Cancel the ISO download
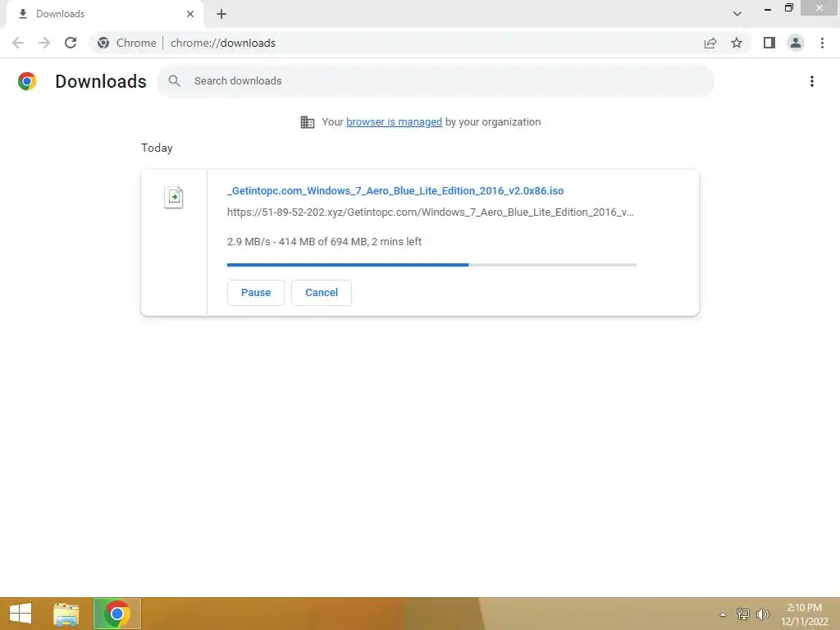Viewport: 840px width, 630px height. (322, 293)
